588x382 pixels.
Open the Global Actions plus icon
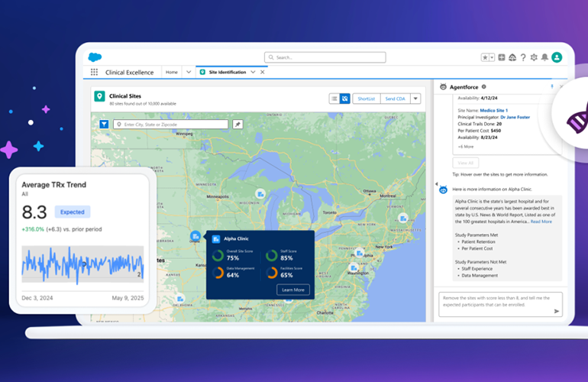[x=502, y=57]
